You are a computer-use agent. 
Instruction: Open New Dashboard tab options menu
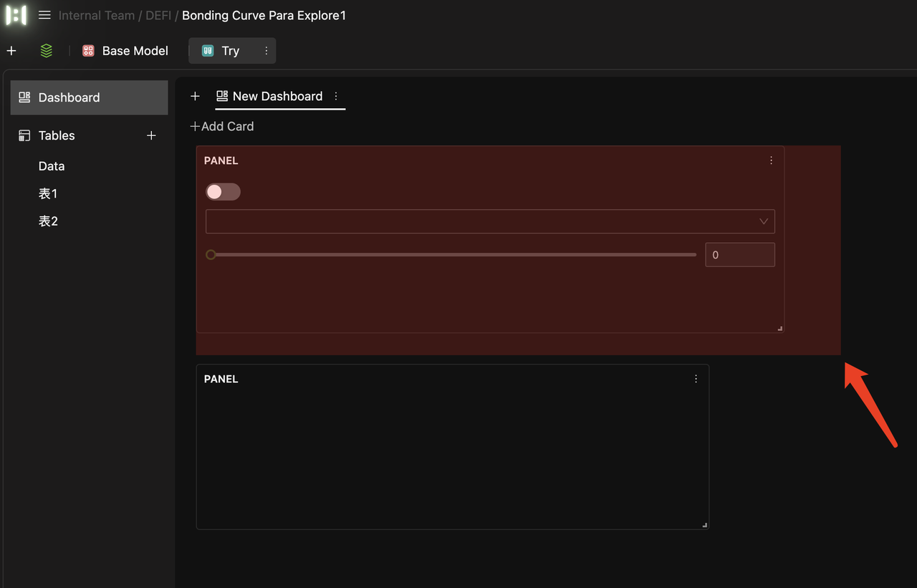pos(336,96)
